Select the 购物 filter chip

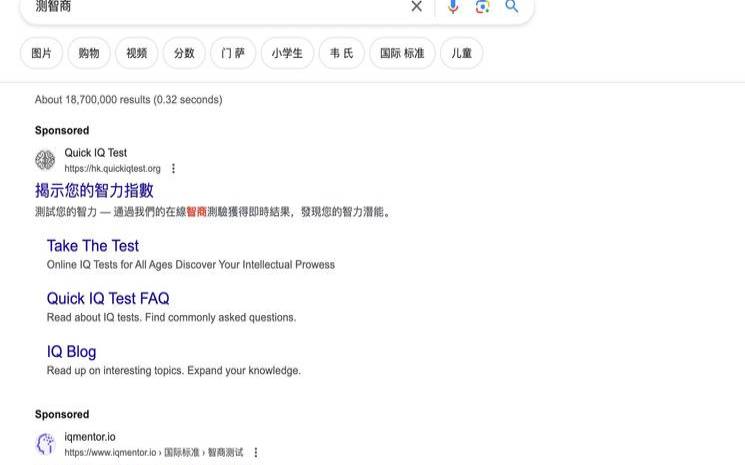[x=89, y=53]
